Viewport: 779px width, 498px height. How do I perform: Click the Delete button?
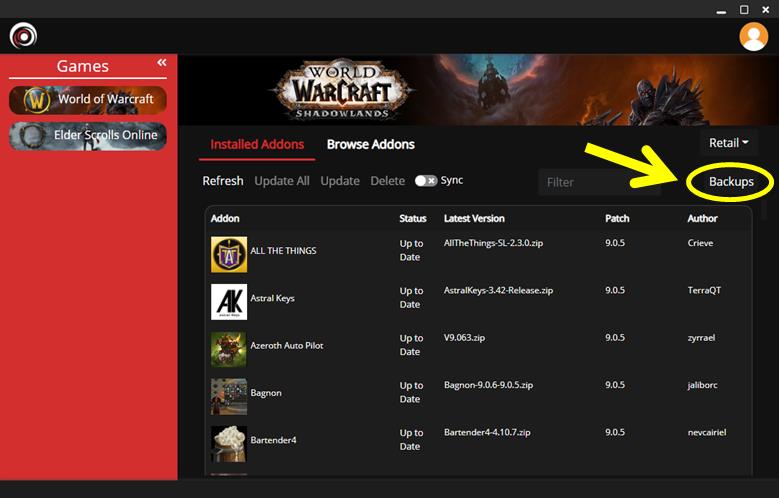click(x=388, y=181)
